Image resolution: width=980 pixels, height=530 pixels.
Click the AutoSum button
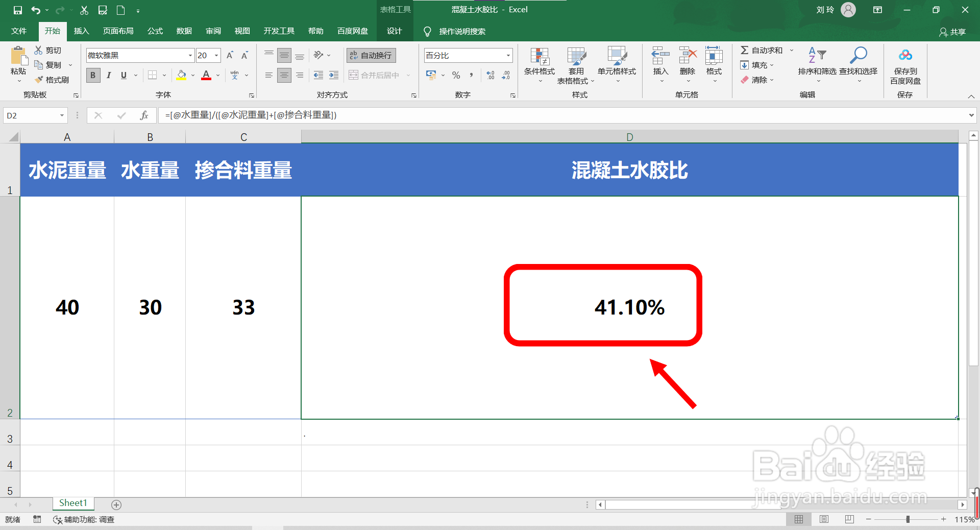tap(761, 50)
